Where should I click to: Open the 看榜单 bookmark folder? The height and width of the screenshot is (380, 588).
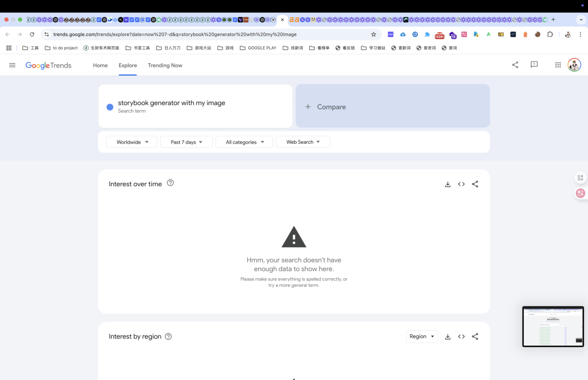point(320,48)
